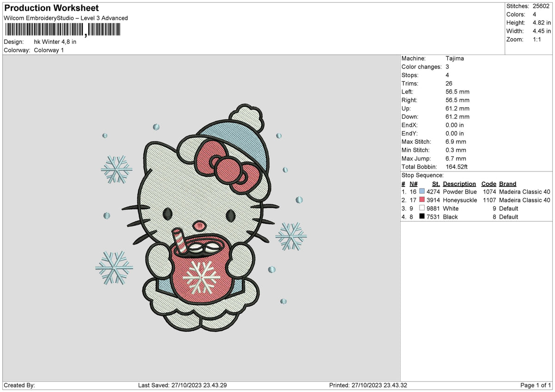Click the Honeysuckle pink color swatch
The image size is (555, 392).
422,200
